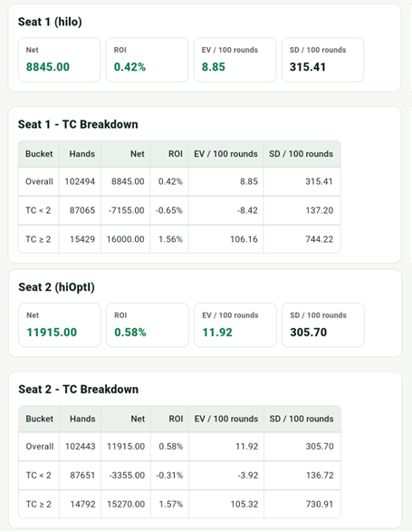Click the Seat 2 Net 11915.00 card
The width and height of the screenshot is (412, 532).
(x=60, y=325)
